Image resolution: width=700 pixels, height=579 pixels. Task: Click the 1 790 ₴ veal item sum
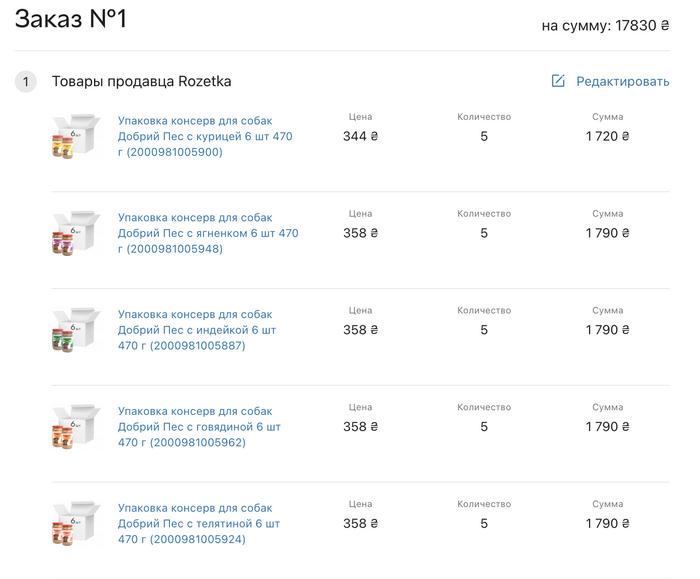pos(607,523)
